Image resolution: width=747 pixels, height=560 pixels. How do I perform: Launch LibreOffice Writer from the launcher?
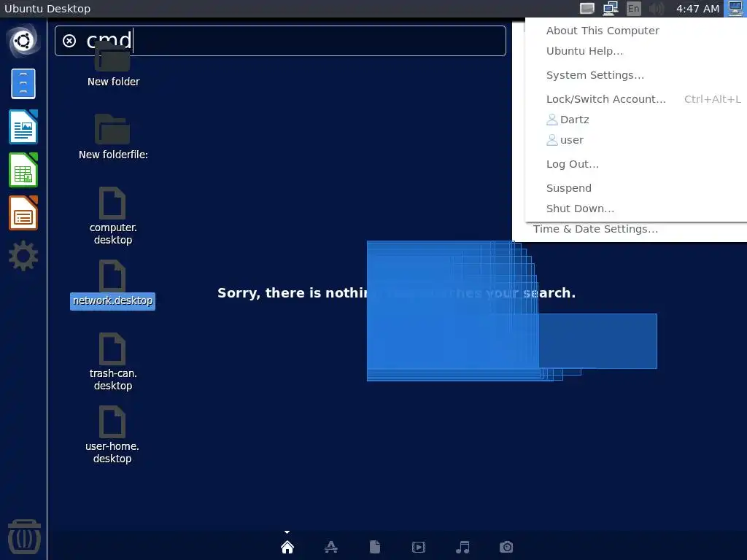pos(23,127)
